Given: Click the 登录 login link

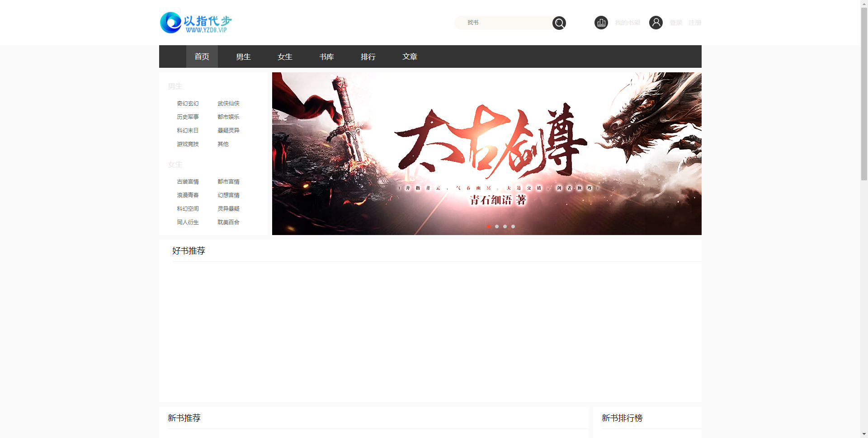Looking at the screenshot, I should (675, 22).
